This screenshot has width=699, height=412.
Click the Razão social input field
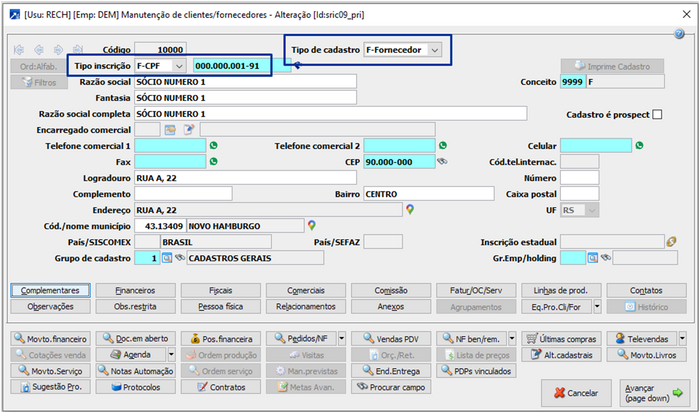pyautogui.click(x=245, y=82)
